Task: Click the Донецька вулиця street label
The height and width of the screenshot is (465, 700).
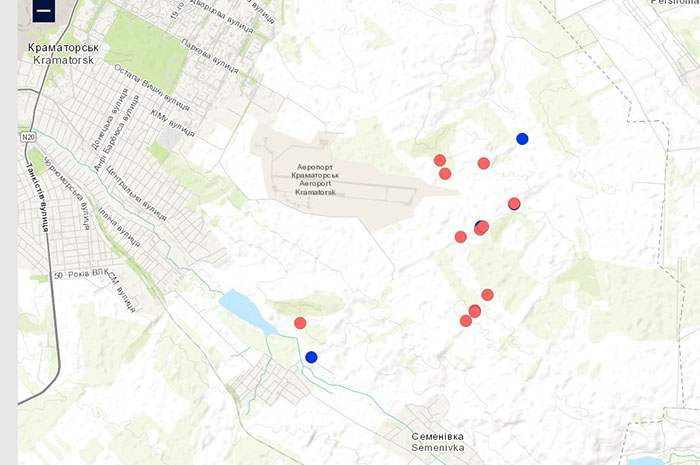Action: point(104,125)
